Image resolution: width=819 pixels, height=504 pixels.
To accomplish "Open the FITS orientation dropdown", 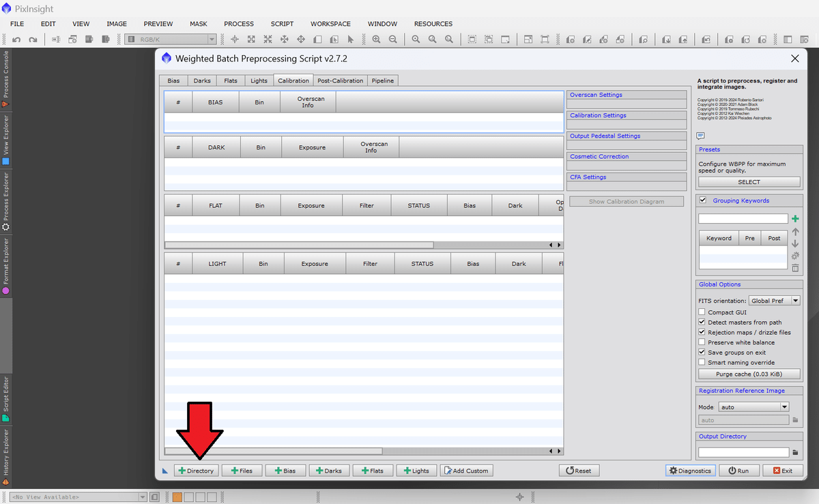I will tap(774, 301).
